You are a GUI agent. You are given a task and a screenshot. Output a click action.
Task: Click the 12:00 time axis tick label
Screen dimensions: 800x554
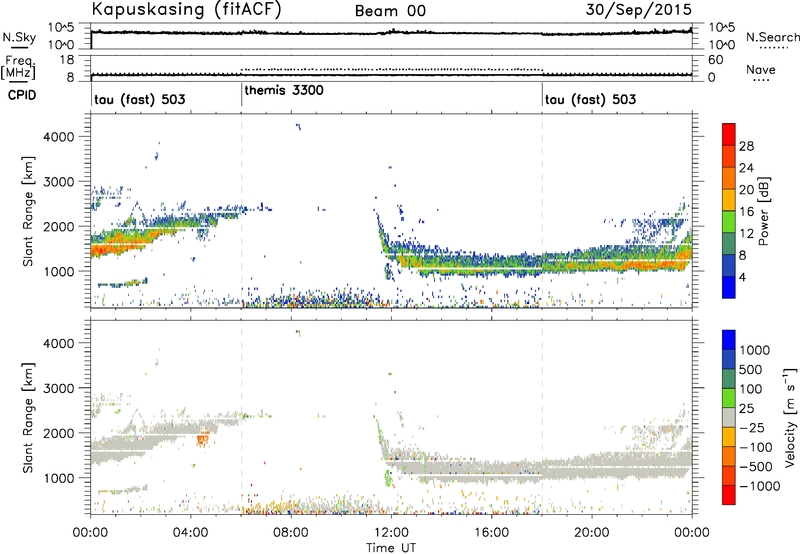391,533
